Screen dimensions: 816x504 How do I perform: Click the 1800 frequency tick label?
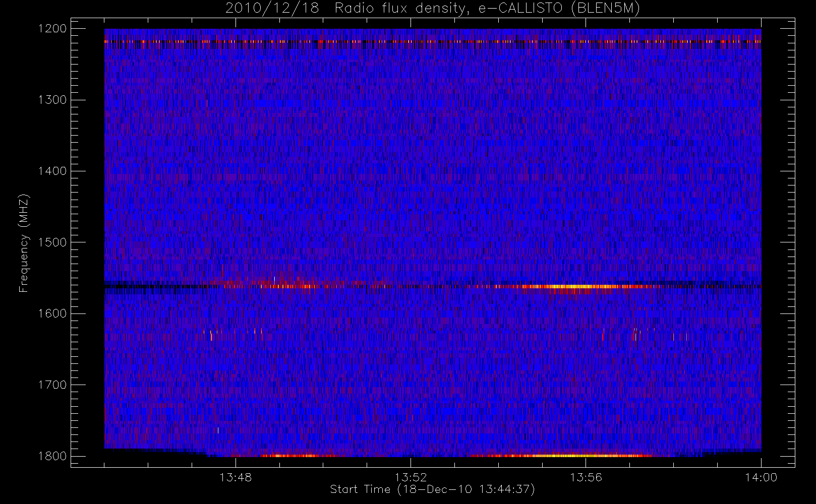pyautogui.click(x=52, y=456)
